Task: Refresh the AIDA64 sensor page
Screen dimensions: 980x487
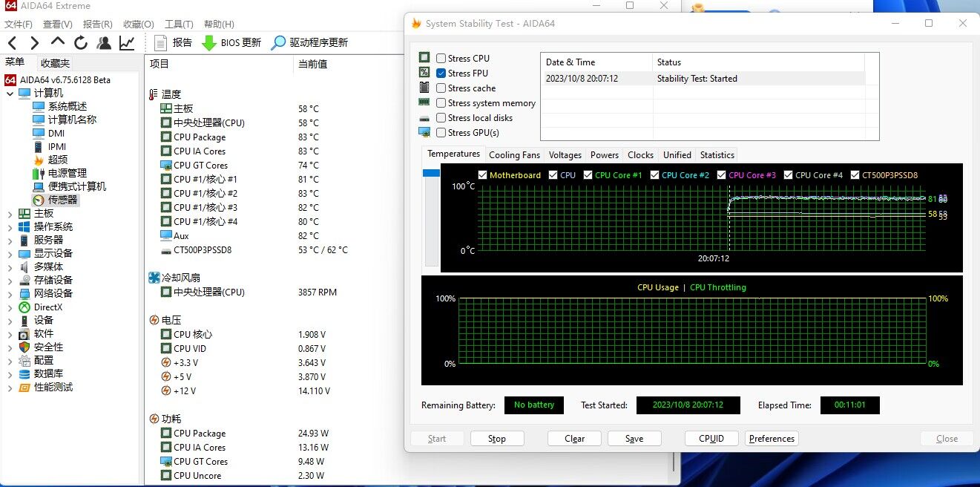Action: click(81, 43)
